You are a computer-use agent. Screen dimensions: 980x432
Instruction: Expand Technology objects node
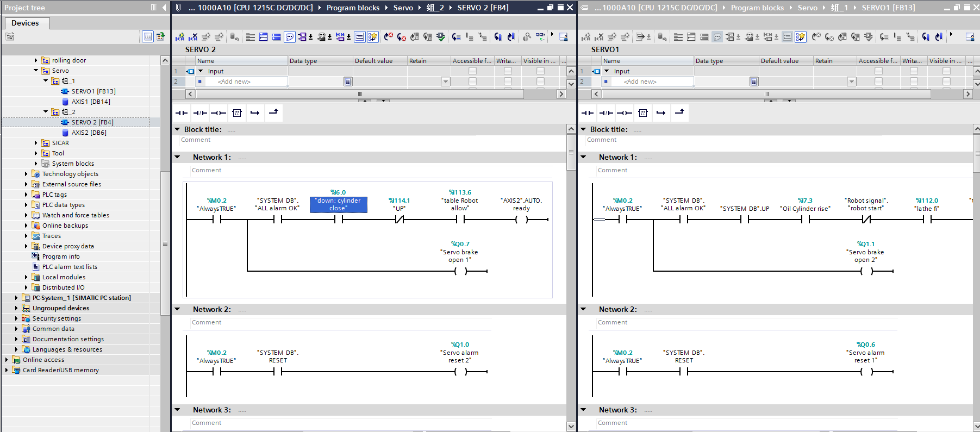[26, 174]
